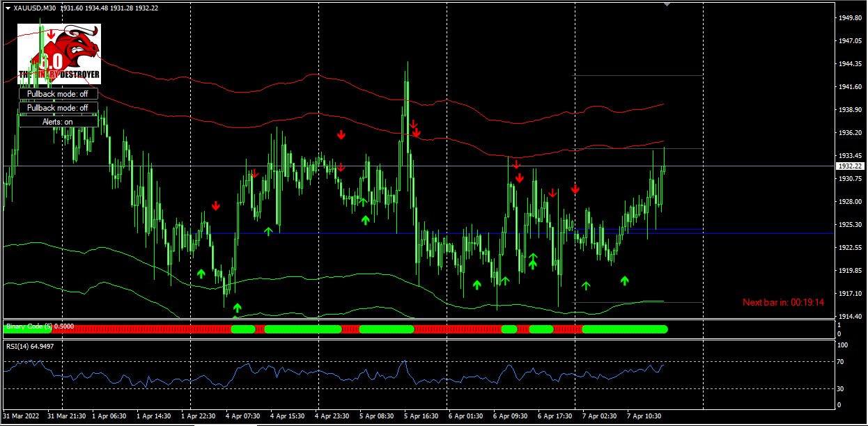
Task: Click the 4 Apr 23:30 time axis label
Action: (x=333, y=416)
